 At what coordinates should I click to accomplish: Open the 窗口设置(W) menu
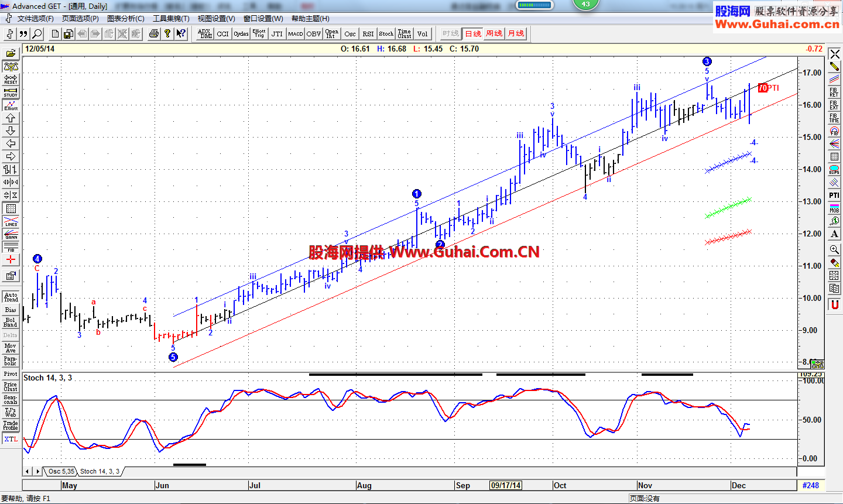[x=263, y=19]
